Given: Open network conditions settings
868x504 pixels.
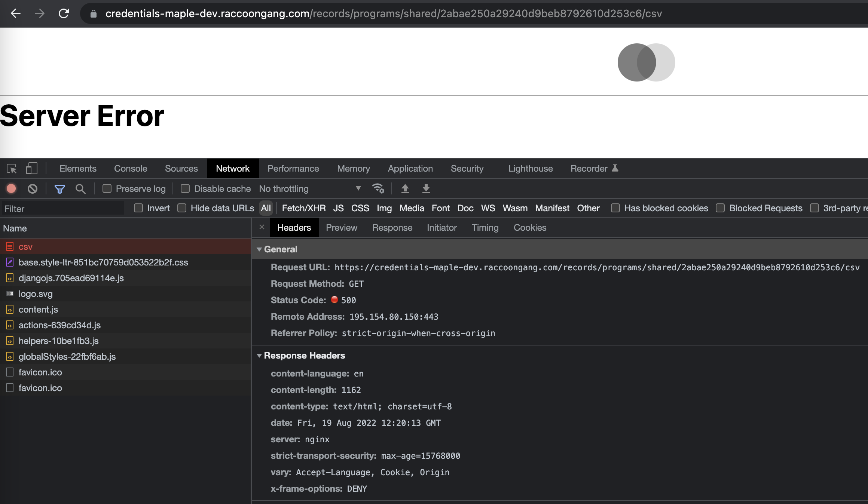Looking at the screenshot, I should tap(379, 189).
